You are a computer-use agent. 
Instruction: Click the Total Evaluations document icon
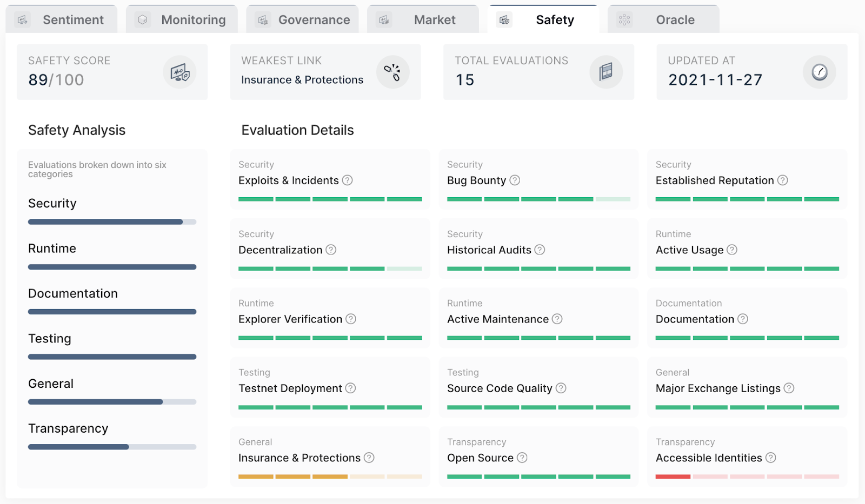(605, 72)
